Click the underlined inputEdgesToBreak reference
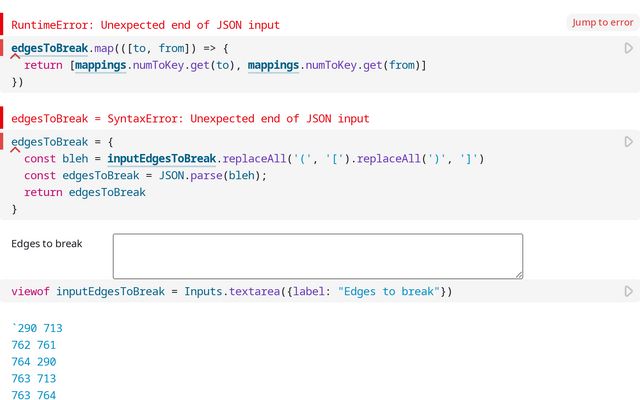Image resolution: width=640 pixels, height=400 pixels. [x=162, y=158]
